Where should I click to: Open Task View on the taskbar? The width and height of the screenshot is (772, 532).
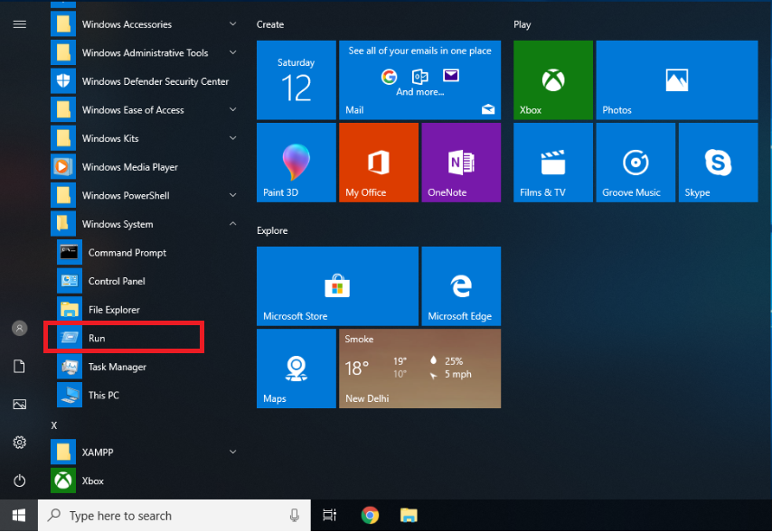coord(329,515)
